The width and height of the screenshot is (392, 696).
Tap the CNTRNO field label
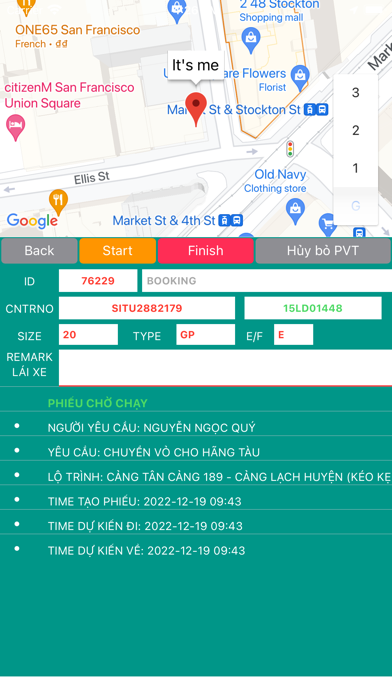coord(29,308)
